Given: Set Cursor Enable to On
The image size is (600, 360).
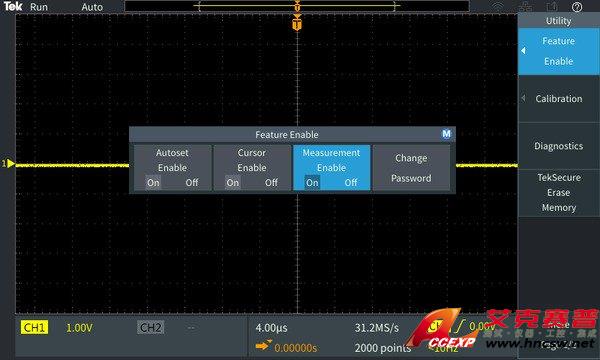Looking at the screenshot, I should point(233,182).
